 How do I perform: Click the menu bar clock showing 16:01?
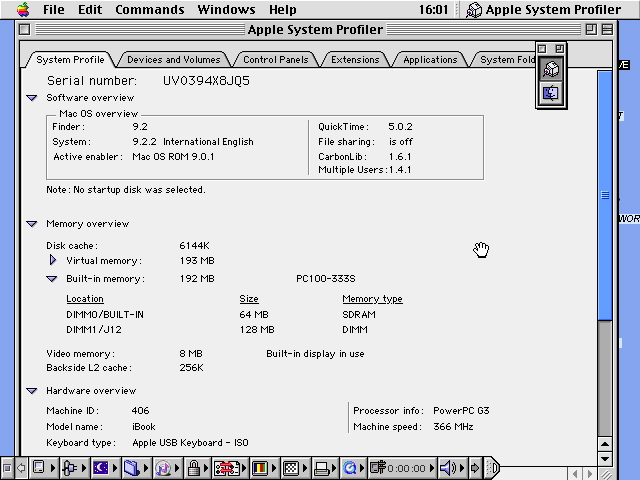pyautogui.click(x=433, y=9)
